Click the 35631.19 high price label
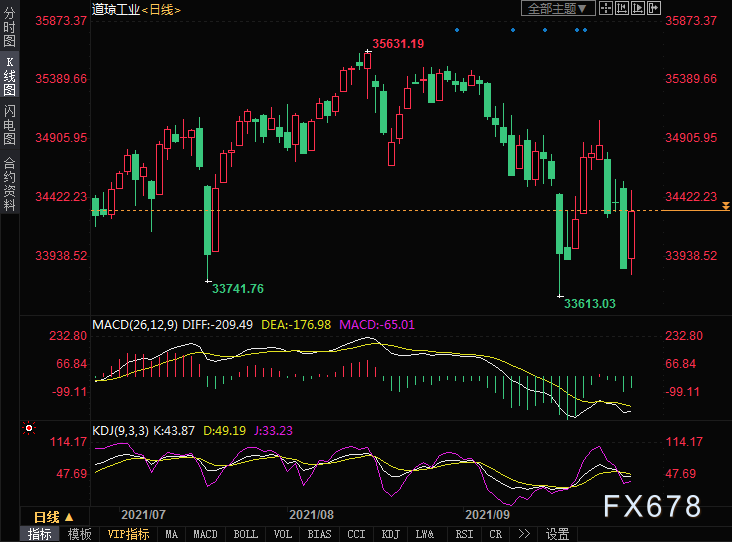The height and width of the screenshot is (542, 732). click(x=398, y=44)
